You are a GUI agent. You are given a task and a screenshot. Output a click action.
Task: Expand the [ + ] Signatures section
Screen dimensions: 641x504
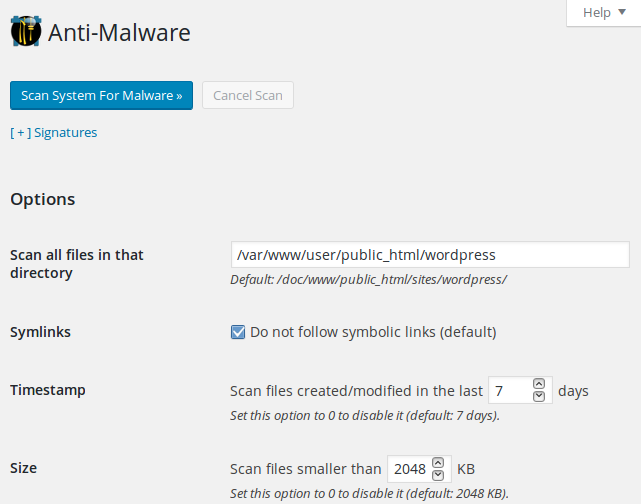click(54, 132)
